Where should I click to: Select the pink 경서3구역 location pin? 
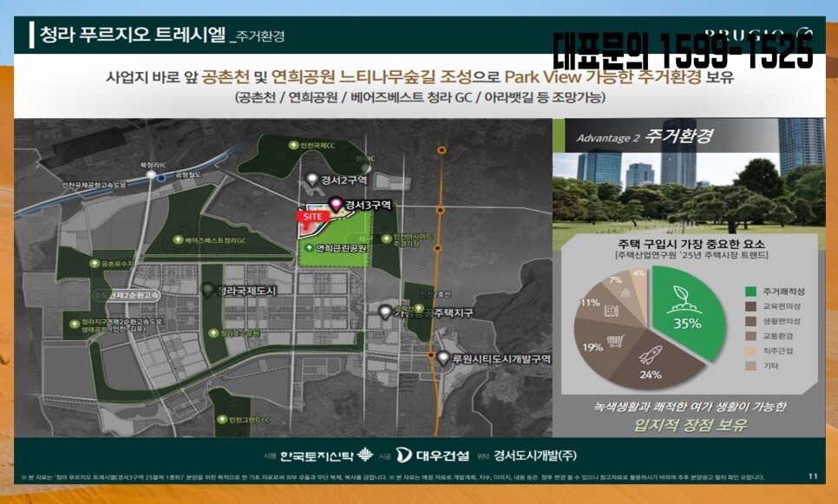[335, 204]
